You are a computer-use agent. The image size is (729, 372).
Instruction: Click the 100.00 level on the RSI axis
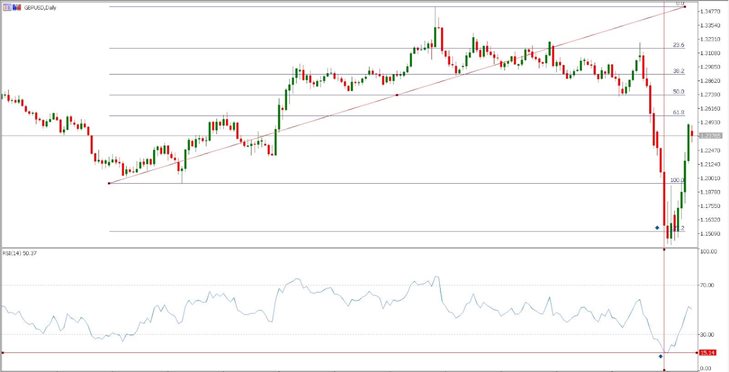[708, 251]
